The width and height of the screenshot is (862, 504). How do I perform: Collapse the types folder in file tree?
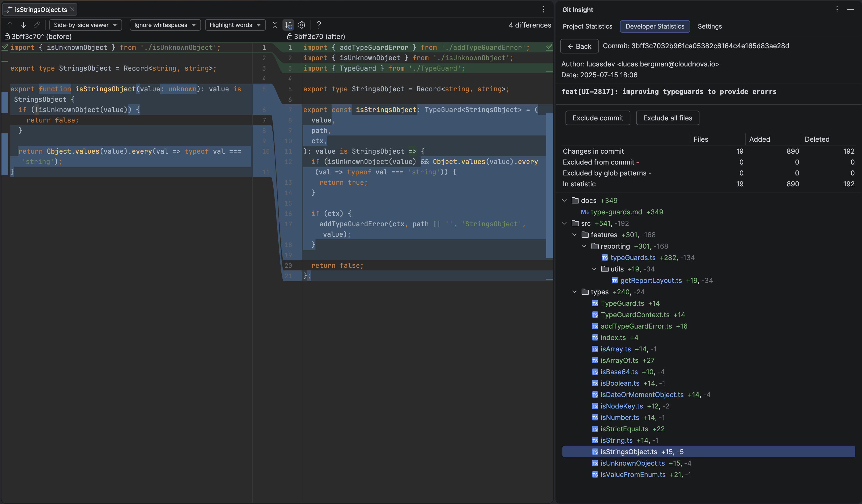574,292
